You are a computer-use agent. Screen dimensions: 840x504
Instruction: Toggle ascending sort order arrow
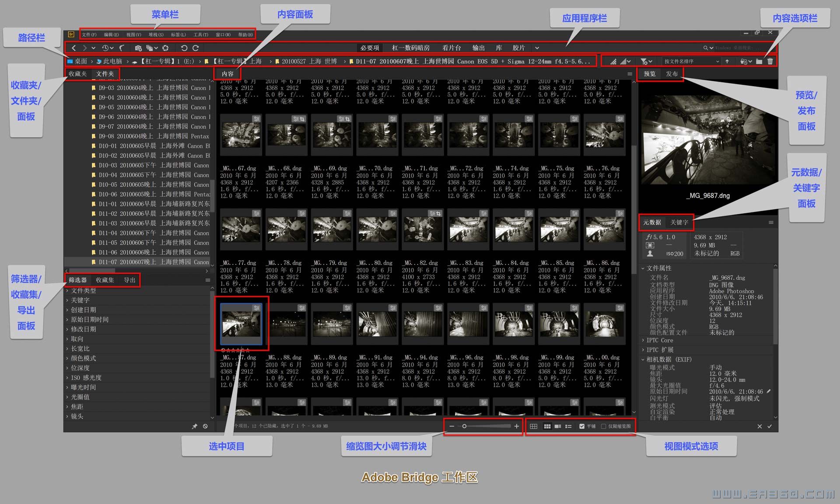coord(727,62)
